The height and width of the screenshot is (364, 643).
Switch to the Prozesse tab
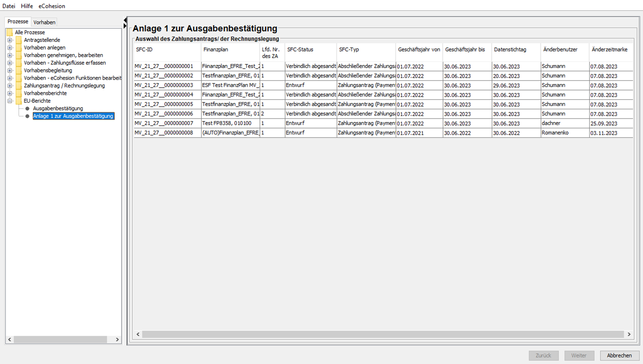point(18,22)
